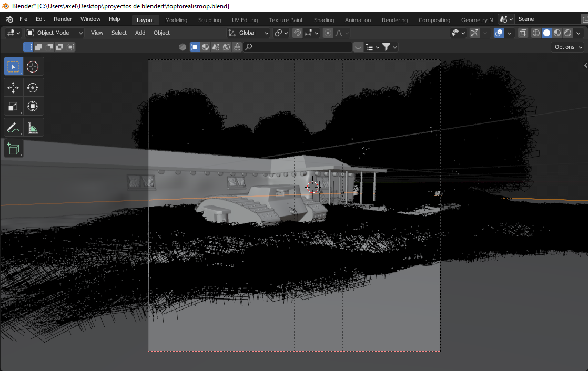Toggle X-Ray mode
This screenshot has width=588, height=371.
pos(523,33)
